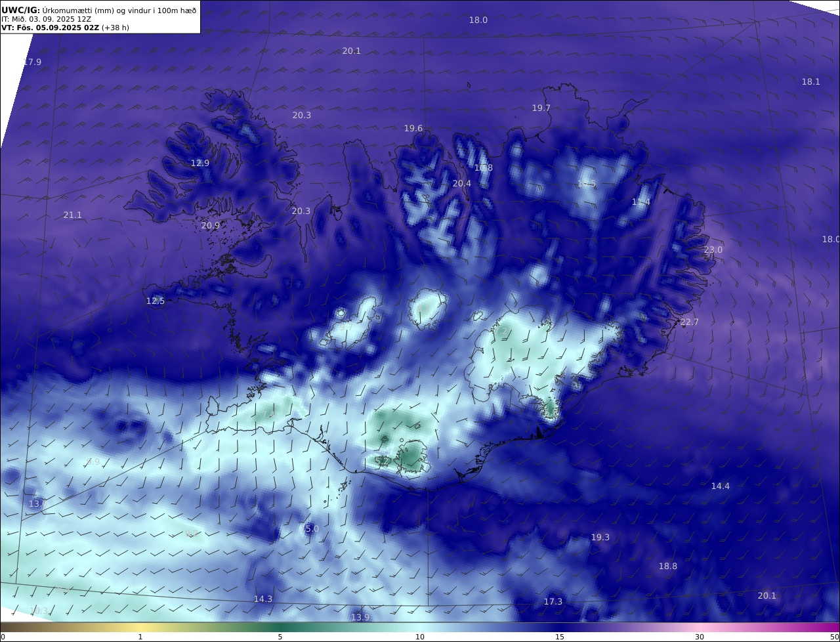
Task: Click the 12.5 value on the map
Action: pyautogui.click(x=155, y=301)
